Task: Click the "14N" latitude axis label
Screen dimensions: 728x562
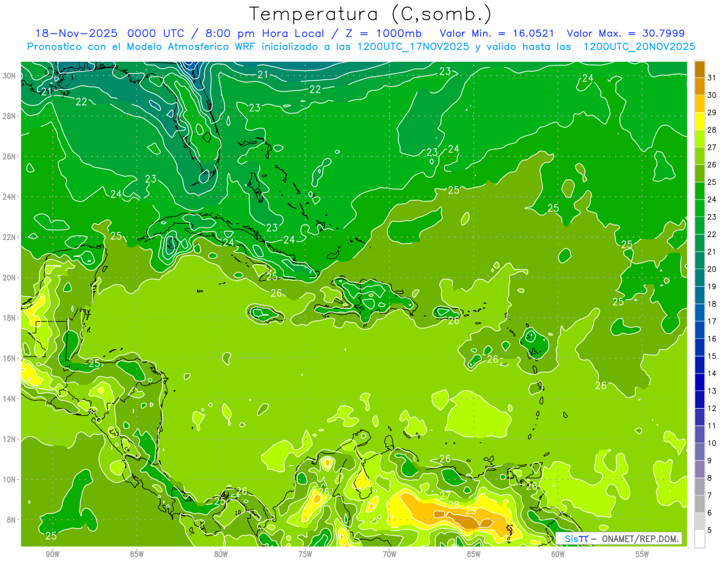Action: (9, 398)
